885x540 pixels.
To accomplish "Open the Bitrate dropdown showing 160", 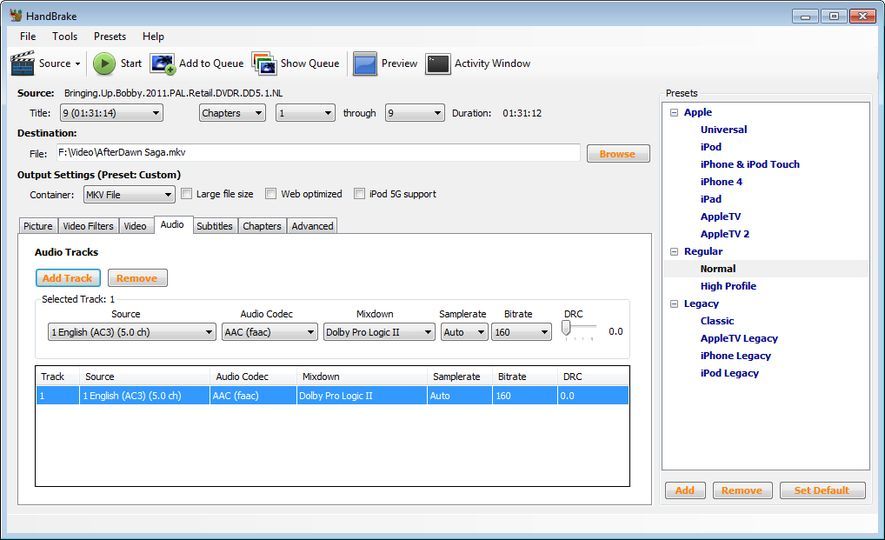I will pyautogui.click(x=521, y=332).
